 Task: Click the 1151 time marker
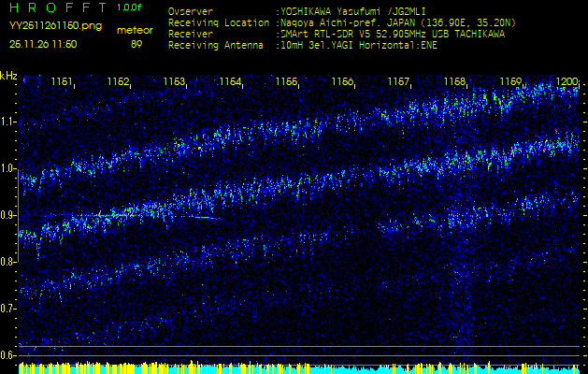pos(62,82)
